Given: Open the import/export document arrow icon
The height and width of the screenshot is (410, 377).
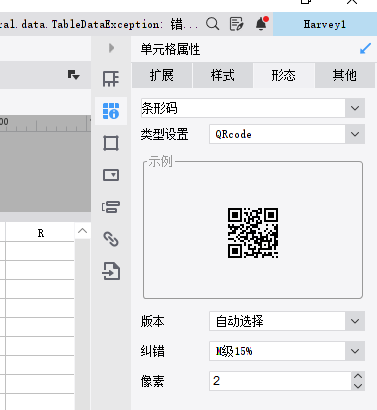Looking at the screenshot, I should [x=111, y=271].
